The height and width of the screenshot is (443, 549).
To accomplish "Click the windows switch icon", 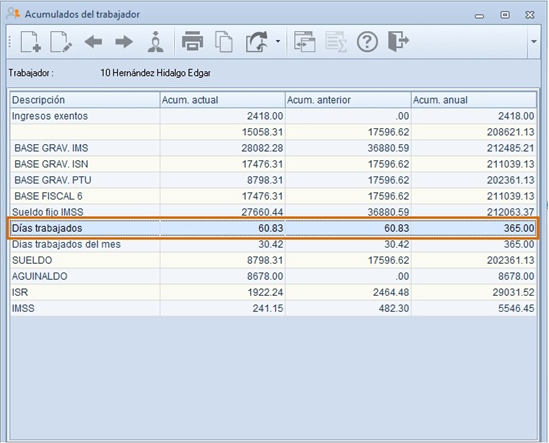I will (304, 42).
